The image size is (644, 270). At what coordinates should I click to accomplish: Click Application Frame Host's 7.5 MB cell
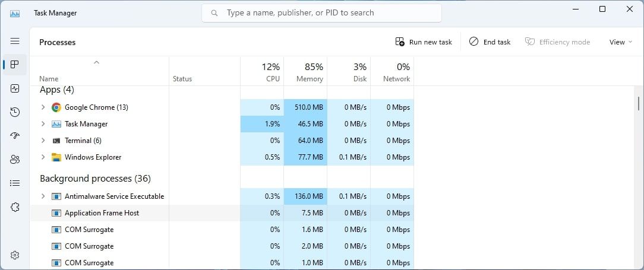pyautogui.click(x=305, y=213)
